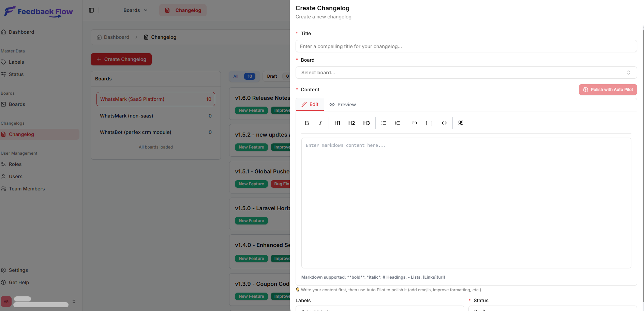Insert an H2 heading
Viewport: 644px width, 311px height.
351,123
